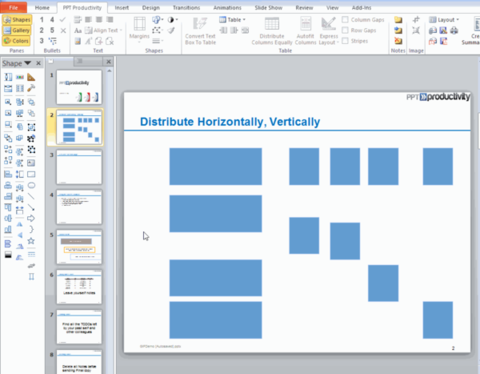Pick the right arrow shape icon
The image size is (480, 374).
(x=31, y=218)
